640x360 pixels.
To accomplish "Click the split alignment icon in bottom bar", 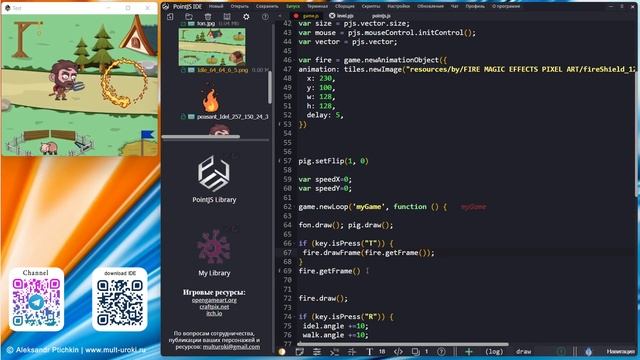I will [352, 351].
